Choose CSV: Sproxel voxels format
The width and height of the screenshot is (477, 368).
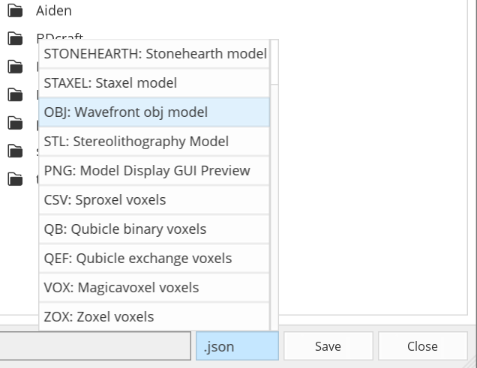click(154, 200)
